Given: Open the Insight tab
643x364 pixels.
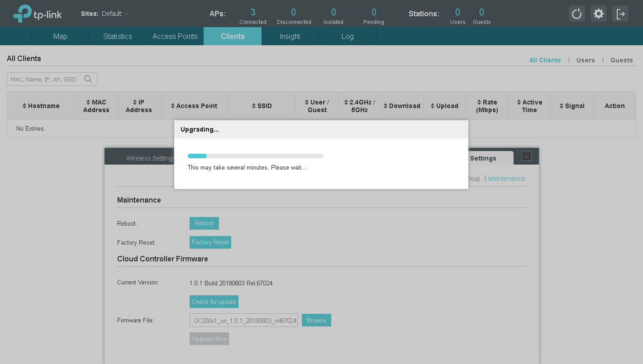Looking at the screenshot, I should tap(290, 36).
